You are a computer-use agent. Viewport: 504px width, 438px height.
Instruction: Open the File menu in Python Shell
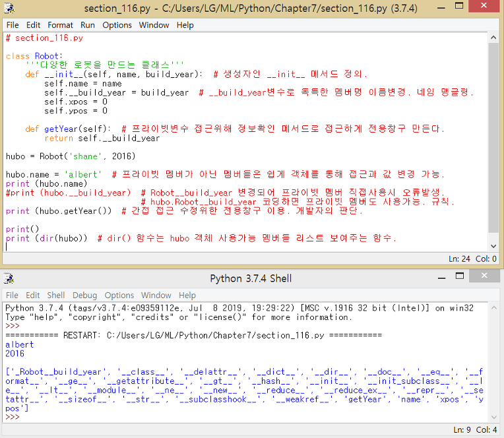(x=12, y=295)
